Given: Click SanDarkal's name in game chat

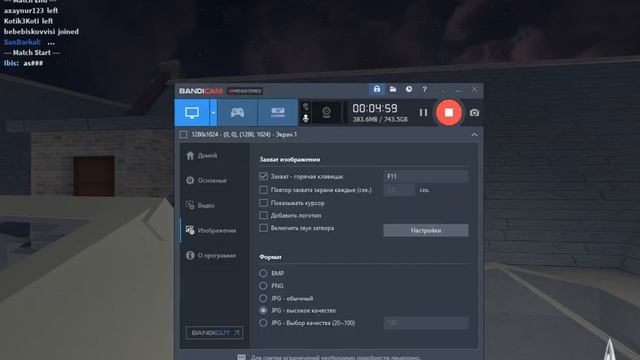Looking at the screenshot, I should click(x=22, y=42).
